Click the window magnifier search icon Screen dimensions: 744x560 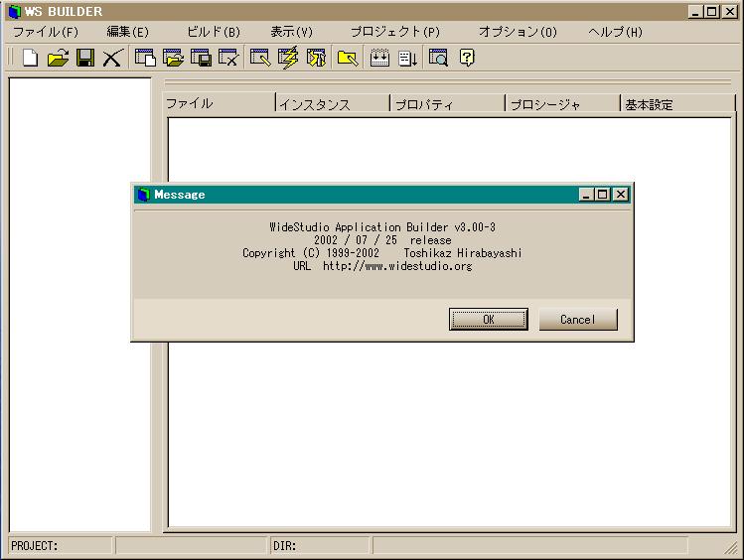click(x=438, y=58)
